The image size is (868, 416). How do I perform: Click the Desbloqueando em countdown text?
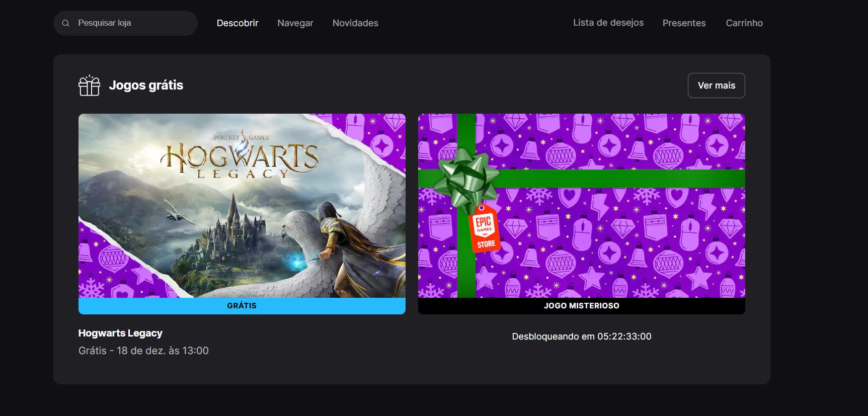point(581,337)
